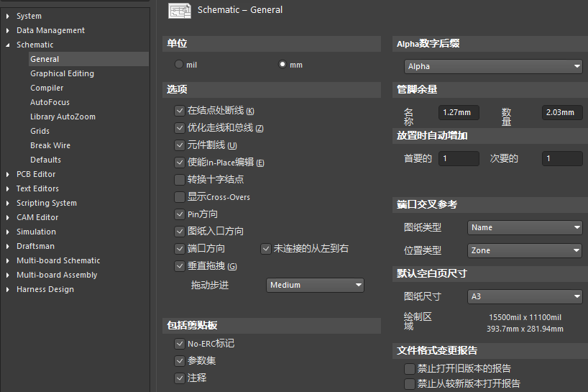This screenshot has height=392, width=588.
Task: Select the Library AutoZoom page
Action: 63,117
